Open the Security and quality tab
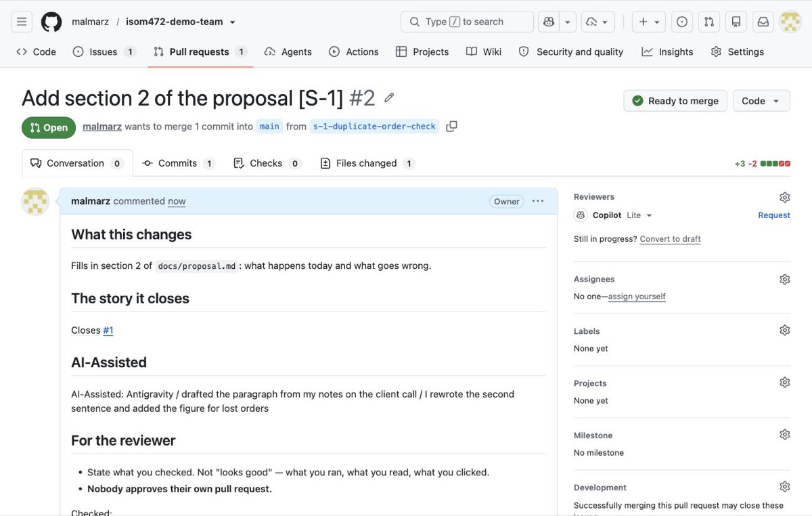The width and height of the screenshot is (812, 516). (571, 51)
